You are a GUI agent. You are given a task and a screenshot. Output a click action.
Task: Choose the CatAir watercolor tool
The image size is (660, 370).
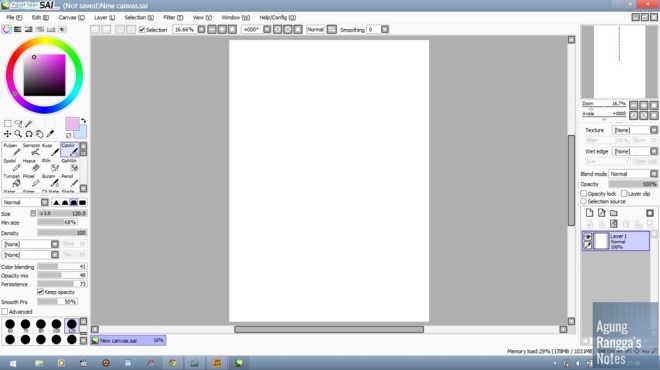click(x=70, y=149)
